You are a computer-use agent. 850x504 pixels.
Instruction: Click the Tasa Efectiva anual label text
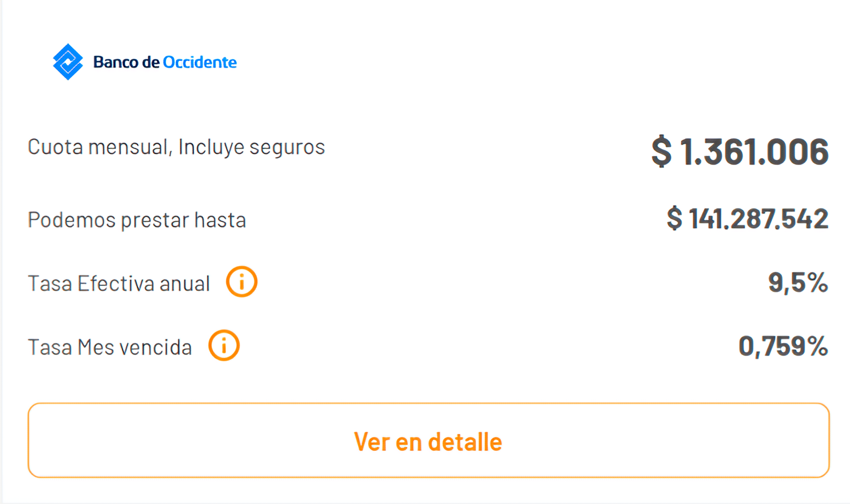click(x=119, y=283)
